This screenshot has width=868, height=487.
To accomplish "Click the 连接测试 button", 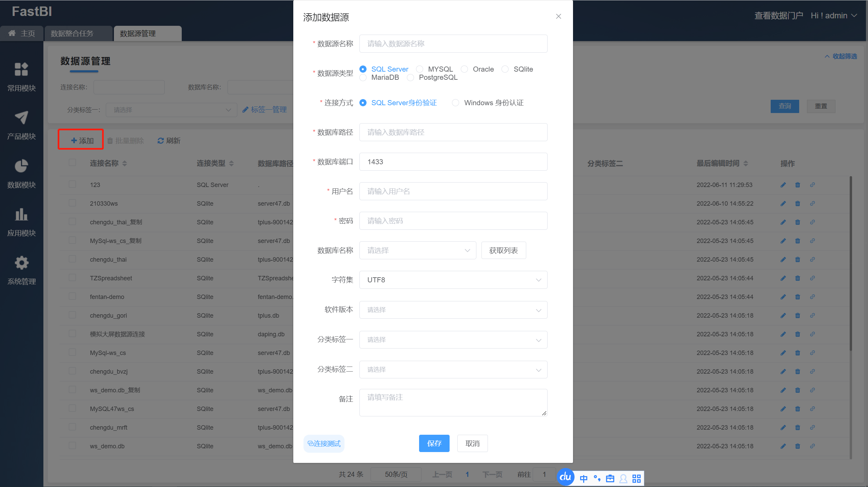I will tap(324, 444).
